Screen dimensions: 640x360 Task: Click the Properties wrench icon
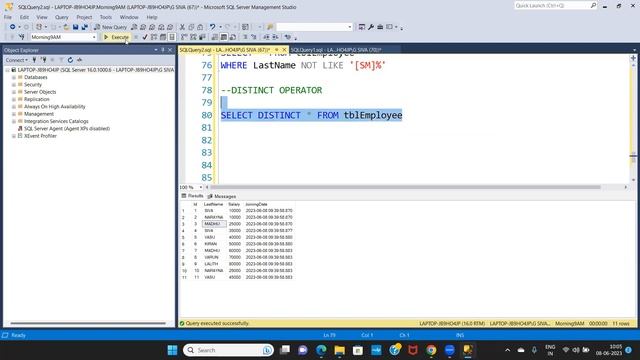371,27
